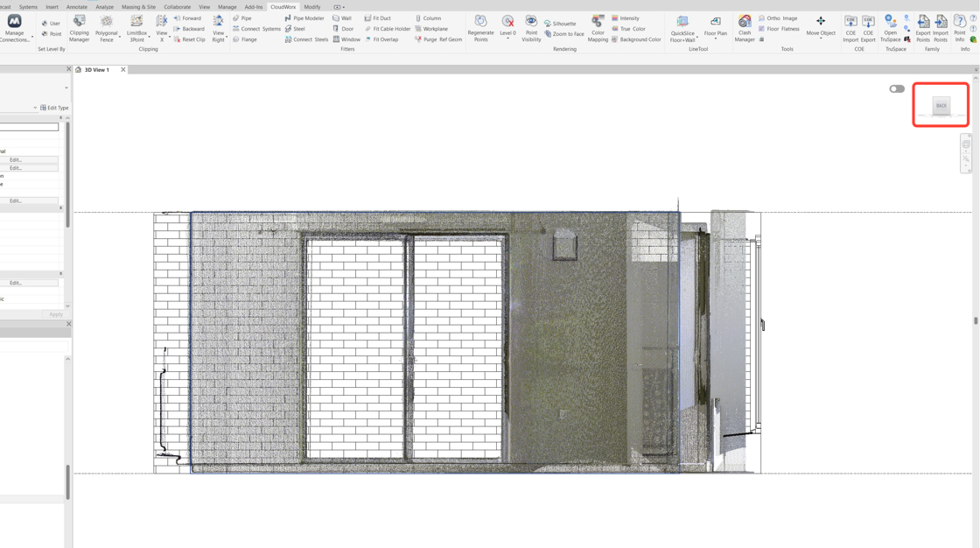Click the View Right tool
The image size is (980, 548).
pos(218,29)
